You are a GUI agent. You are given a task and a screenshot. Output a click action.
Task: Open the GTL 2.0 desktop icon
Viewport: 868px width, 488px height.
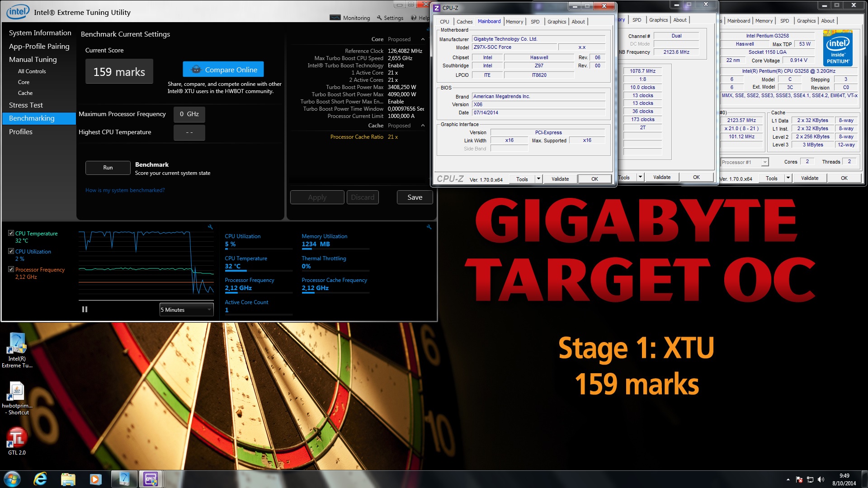(x=17, y=441)
